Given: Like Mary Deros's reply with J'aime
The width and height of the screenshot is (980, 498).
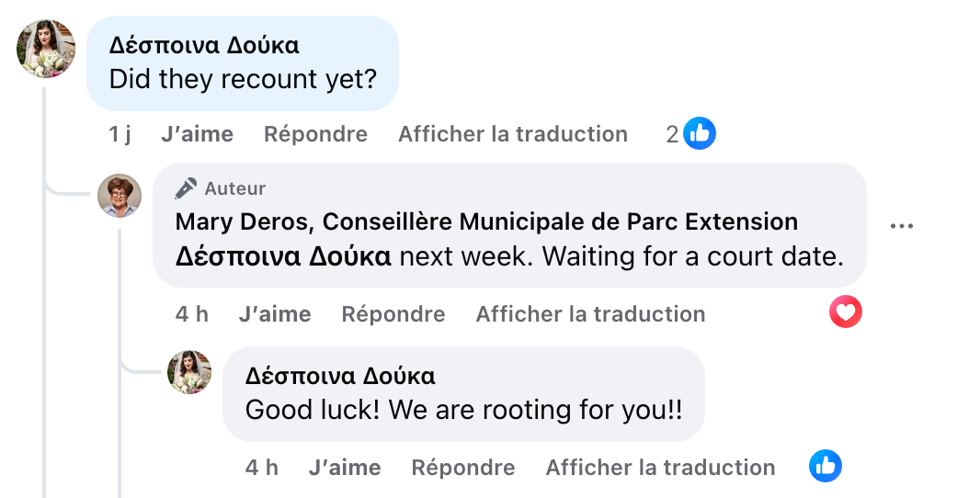Looking at the screenshot, I should 274,313.
